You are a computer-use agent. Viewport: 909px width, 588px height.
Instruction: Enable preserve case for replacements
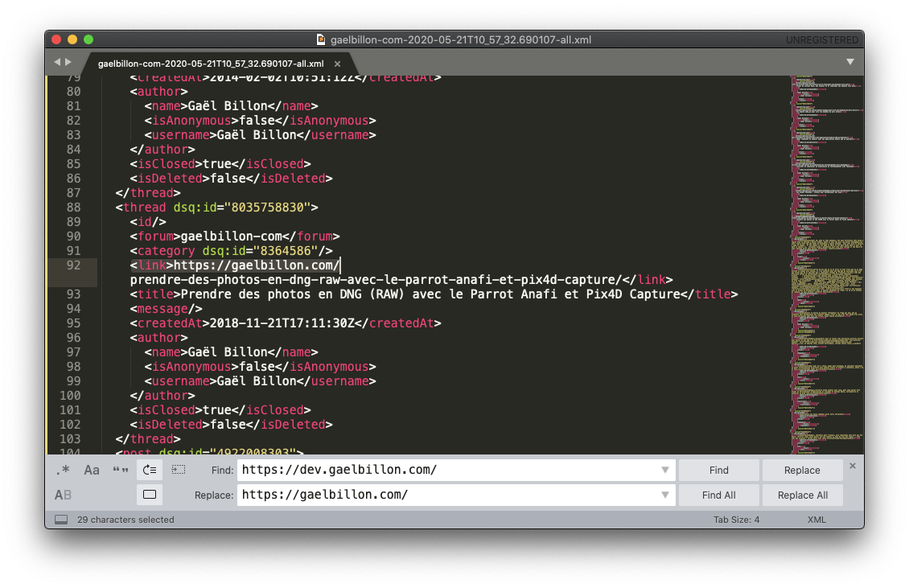62,495
